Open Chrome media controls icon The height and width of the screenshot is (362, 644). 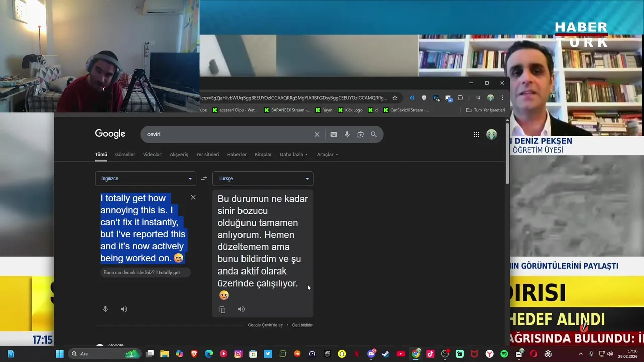[478, 98]
